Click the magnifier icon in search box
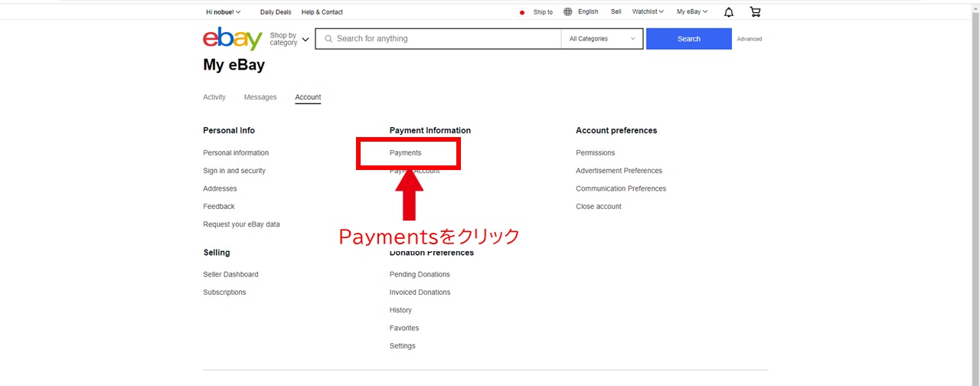The image size is (980, 386). tap(328, 39)
